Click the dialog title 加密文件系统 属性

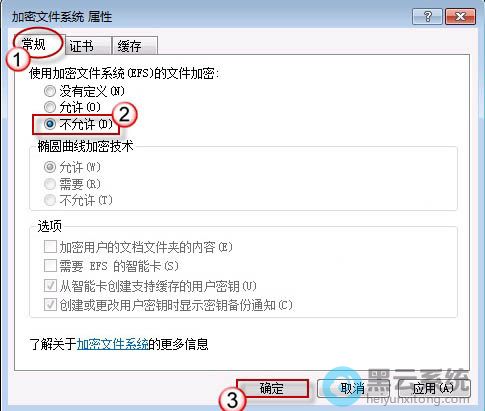(x=62, y=17)
